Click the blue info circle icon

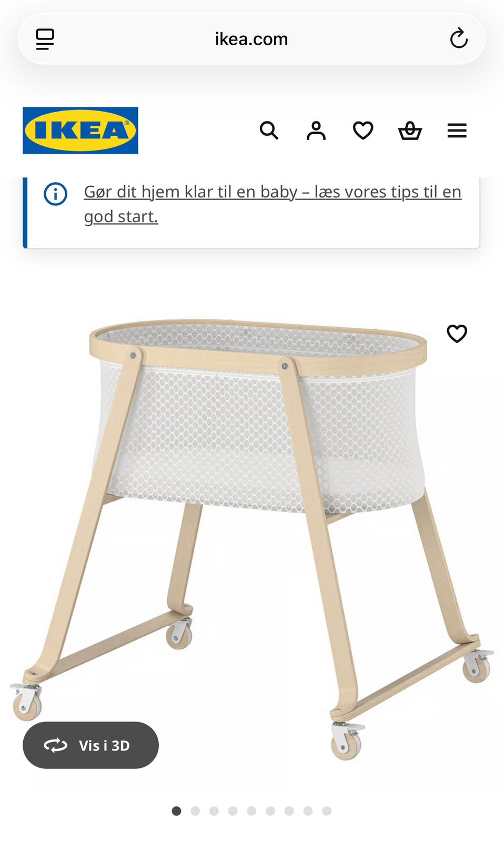click(55, 194)
